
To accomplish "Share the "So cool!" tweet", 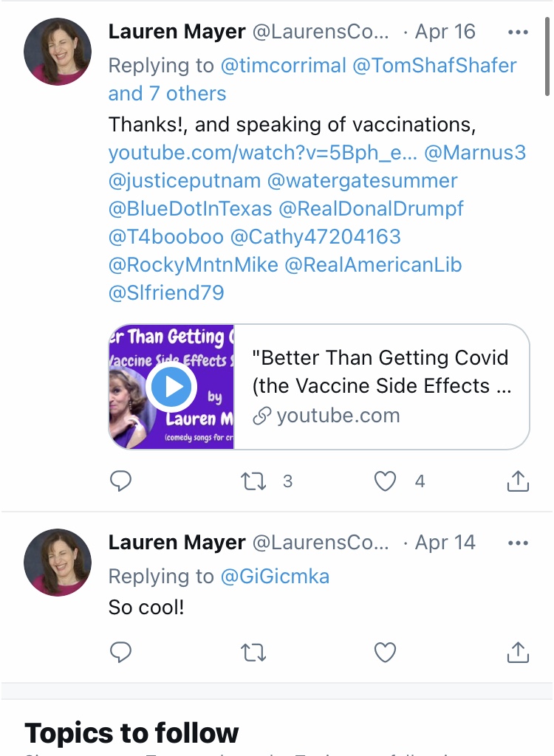I will click(518, 653).
